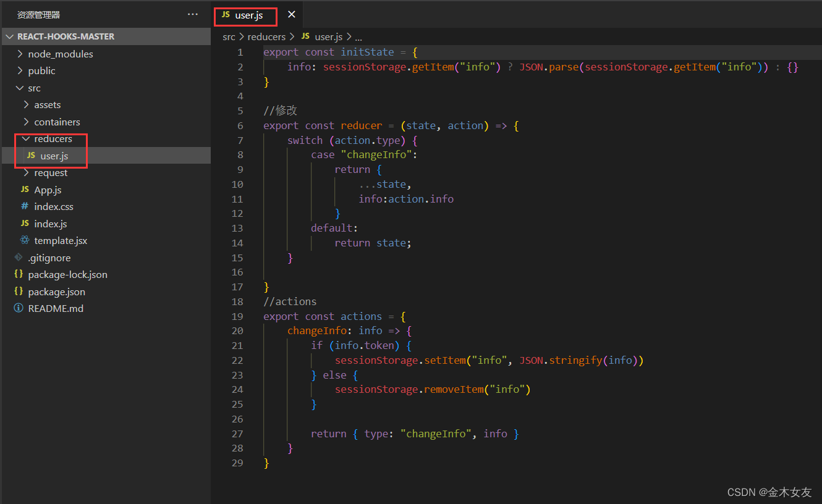Click 'actions' identifier on line 19
This screenshot has height=504, width=822.
362,316
